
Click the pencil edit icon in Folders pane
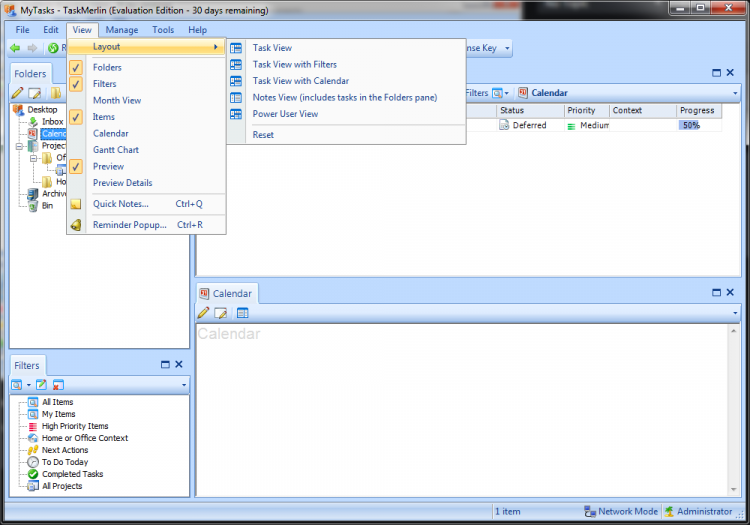tap(18, 93)
